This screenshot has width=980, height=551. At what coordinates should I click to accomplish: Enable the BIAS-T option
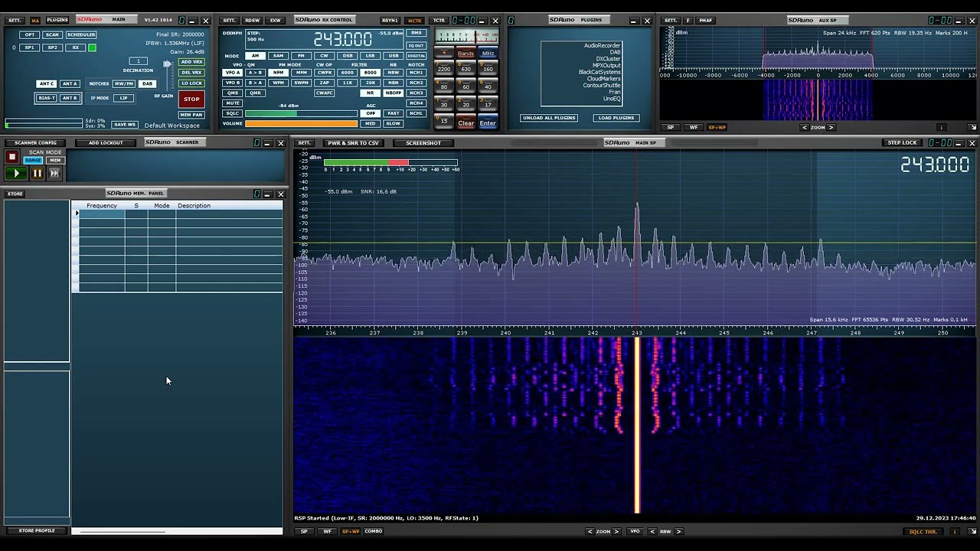[46, 98]
